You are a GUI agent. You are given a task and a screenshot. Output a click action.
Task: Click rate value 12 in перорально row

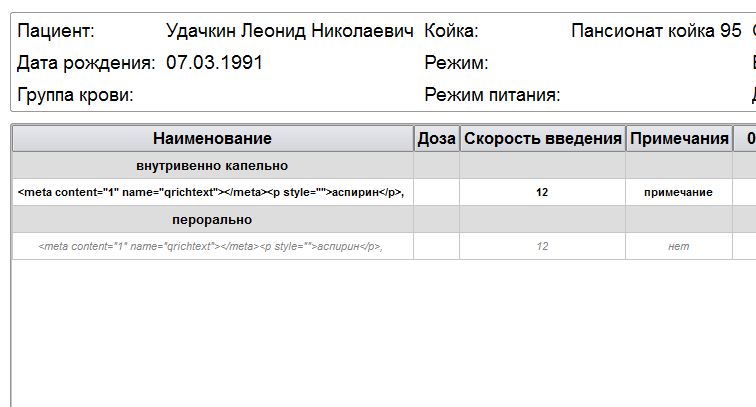[x=542, y=246]
